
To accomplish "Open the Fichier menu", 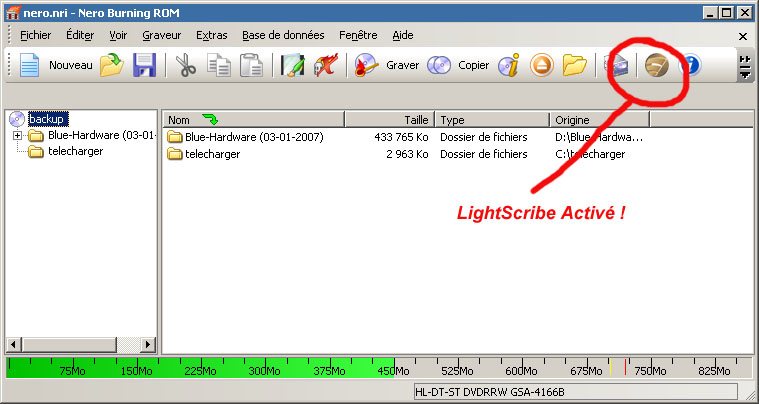I will click(x=35, y=35).
